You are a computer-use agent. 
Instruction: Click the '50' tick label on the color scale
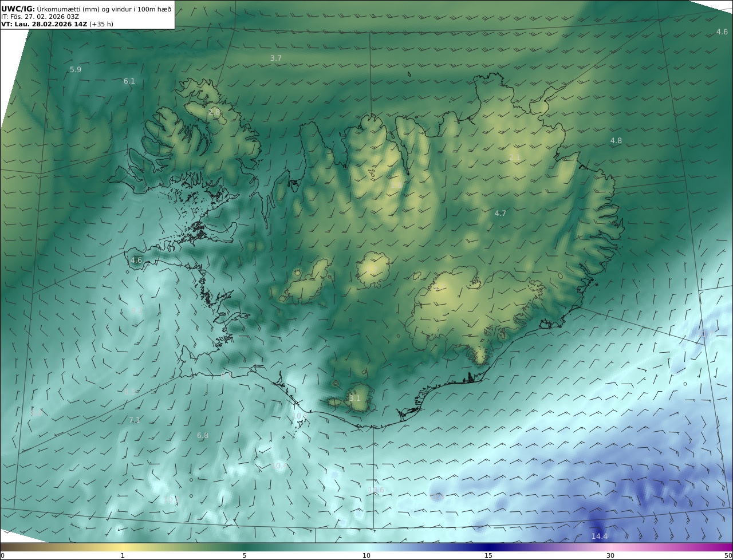(x=728, y=555)
